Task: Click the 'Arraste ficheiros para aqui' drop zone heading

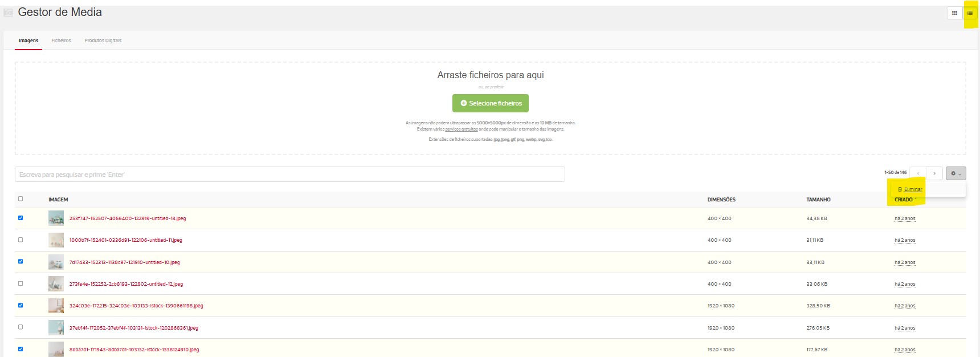Action: 491,75
